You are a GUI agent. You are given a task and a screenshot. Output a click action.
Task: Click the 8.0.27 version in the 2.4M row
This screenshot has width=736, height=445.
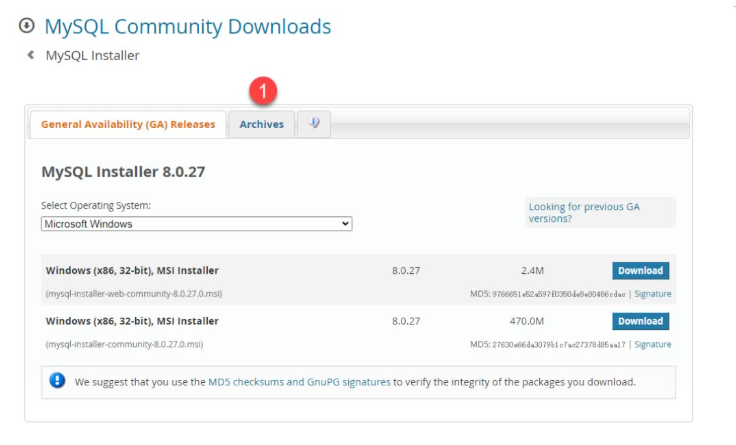pos(406,271)
